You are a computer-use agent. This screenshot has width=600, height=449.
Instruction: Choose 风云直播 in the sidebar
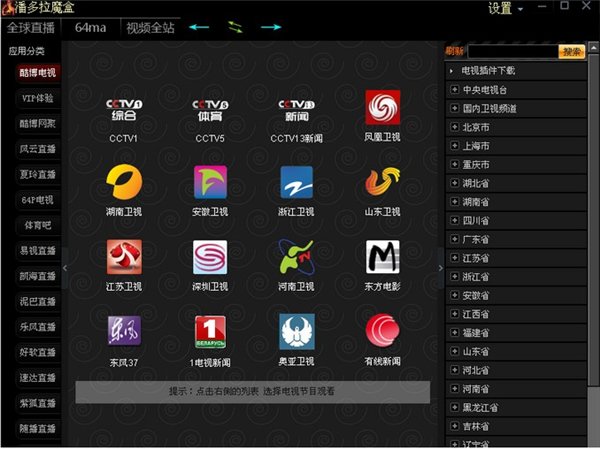[x=38, y=149]
